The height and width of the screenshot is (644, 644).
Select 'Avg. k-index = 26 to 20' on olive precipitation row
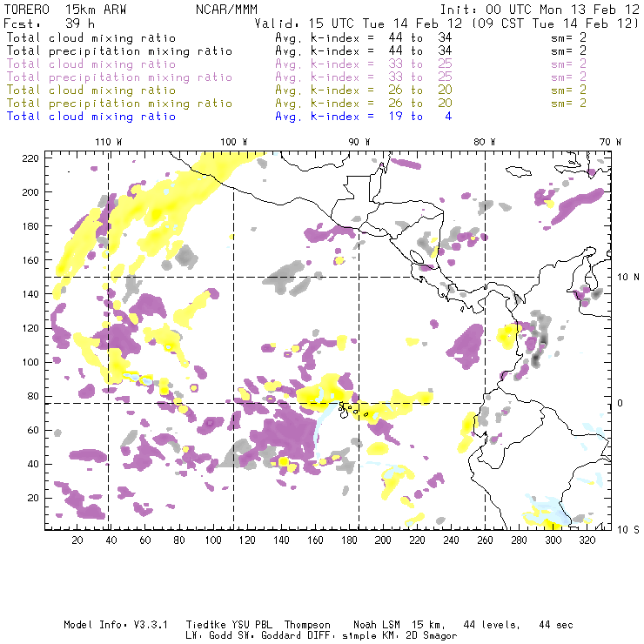coord(364,103)
